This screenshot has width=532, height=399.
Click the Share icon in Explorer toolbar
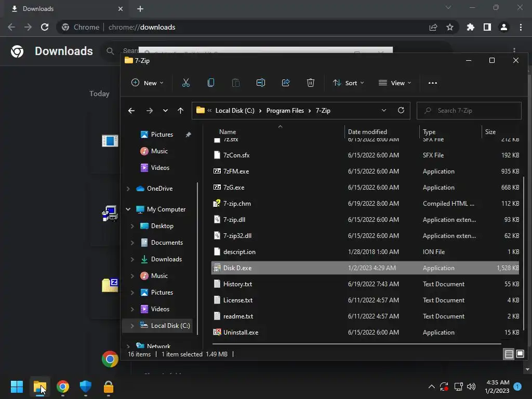286,83
